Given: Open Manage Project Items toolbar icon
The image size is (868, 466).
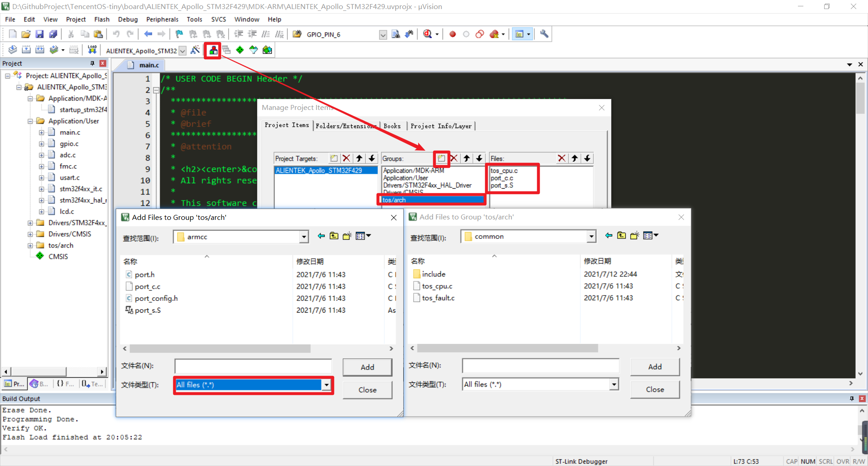Looking at the screenshot, I should tap(213, 50).
